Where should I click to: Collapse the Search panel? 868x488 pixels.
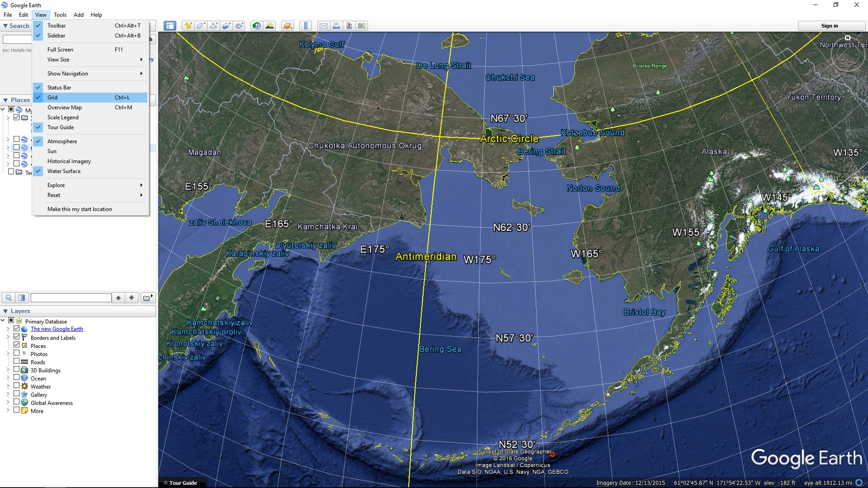(5, 26)
